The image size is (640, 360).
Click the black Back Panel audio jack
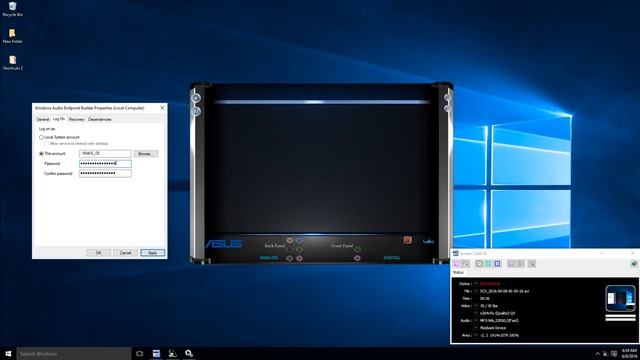(x=289, y=249)
